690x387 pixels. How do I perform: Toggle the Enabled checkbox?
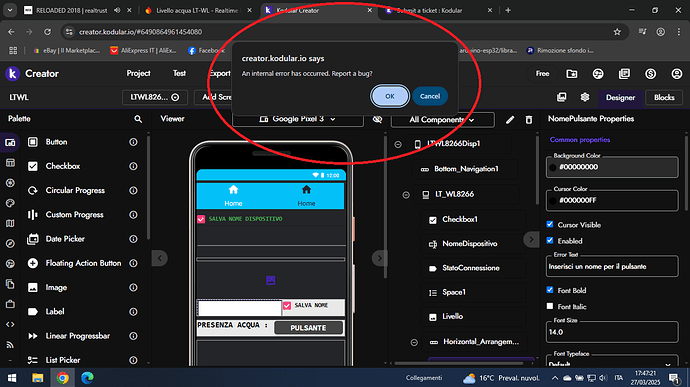click(x=550, y=240)
